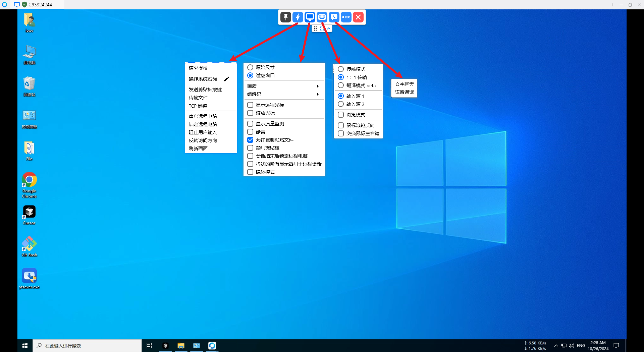Screen dimensions: 644x352
Task: Open the phone chat bubble icon
Action: pyautogui.click(x=334, y=17)
